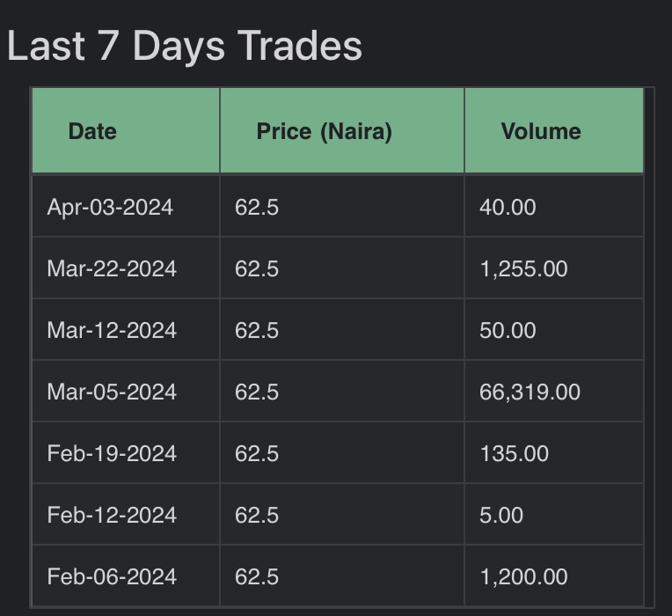Click the 66,319.00 volume cell

coord(530,392)
